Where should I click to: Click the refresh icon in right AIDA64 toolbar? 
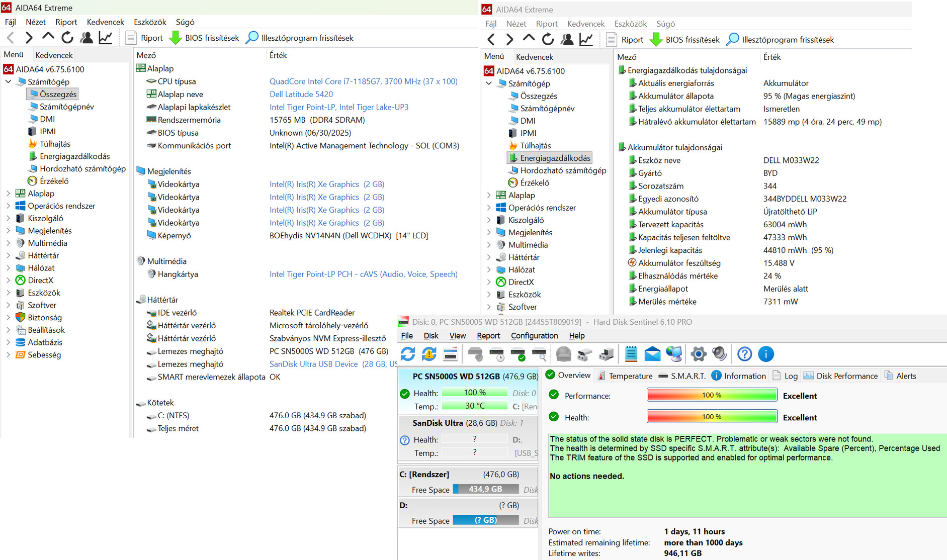click(x=548, y=40)
